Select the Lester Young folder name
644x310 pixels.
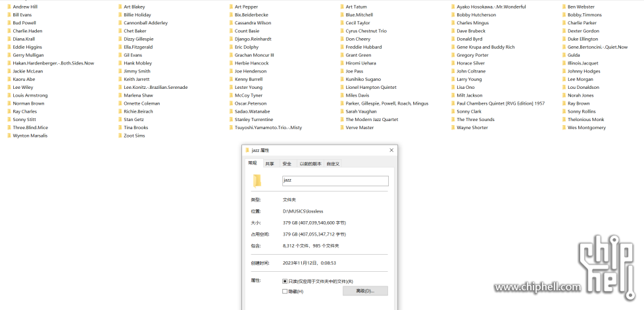[x=249, y=87]
